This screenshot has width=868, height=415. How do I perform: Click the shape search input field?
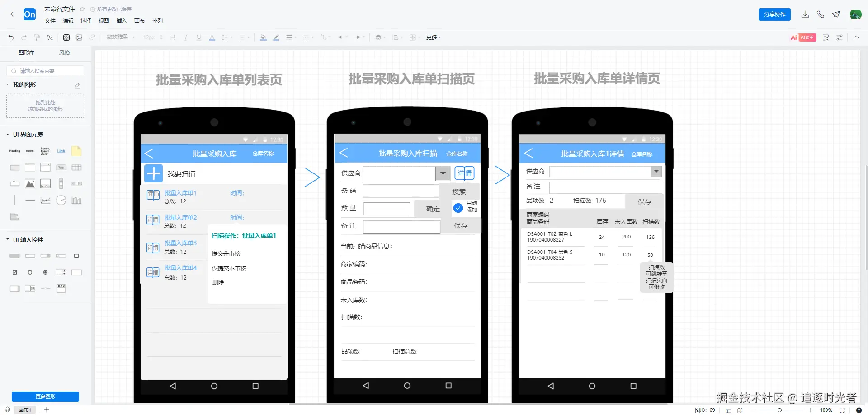click(x=45, y=71)
